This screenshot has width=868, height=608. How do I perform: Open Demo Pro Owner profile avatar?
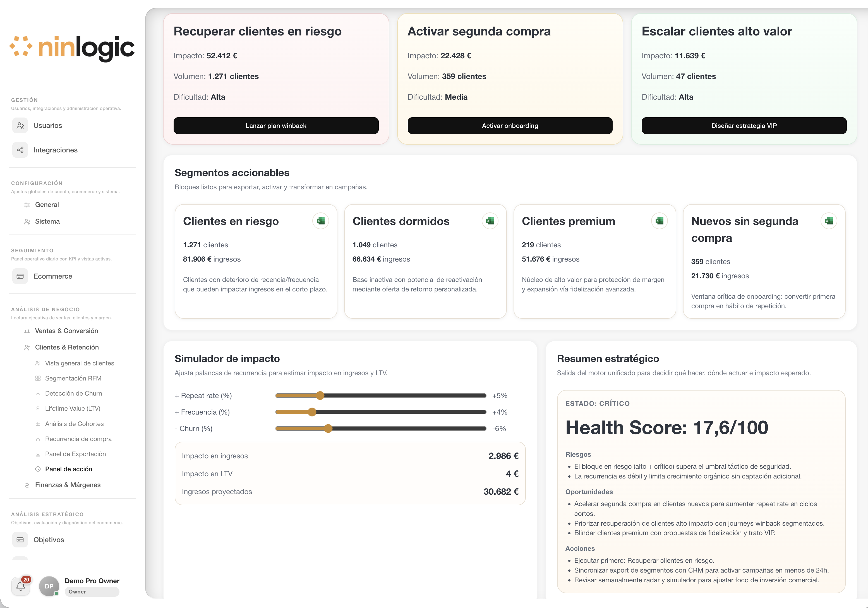tap(49, 586)
